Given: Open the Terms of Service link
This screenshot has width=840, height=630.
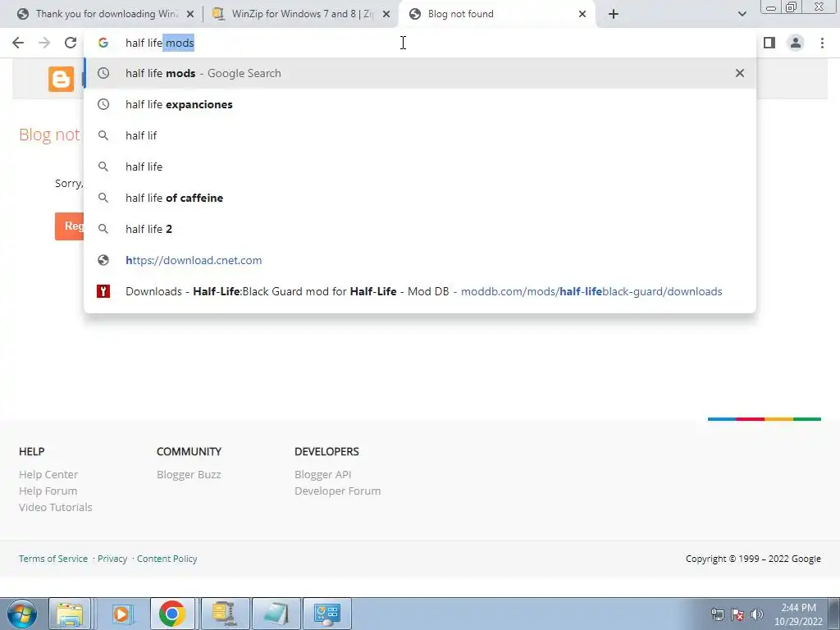Looking at the screenshot, I should pos(53,559).
